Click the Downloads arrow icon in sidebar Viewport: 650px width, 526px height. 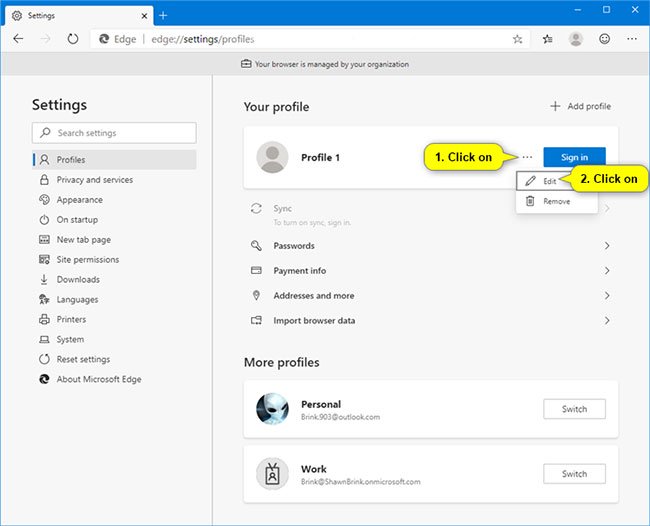click(x=44, y=279)
